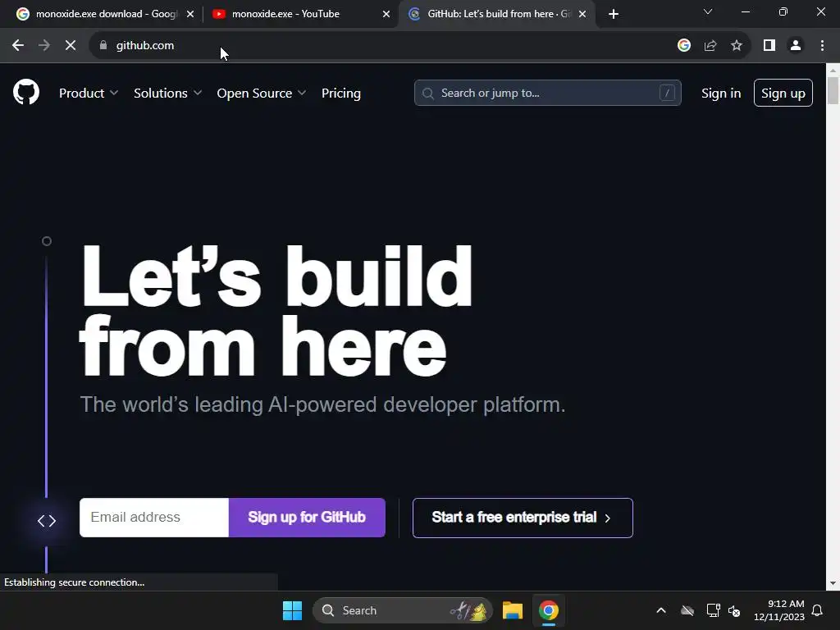Open File Explorer from taskbar

(x=513, y=610)
